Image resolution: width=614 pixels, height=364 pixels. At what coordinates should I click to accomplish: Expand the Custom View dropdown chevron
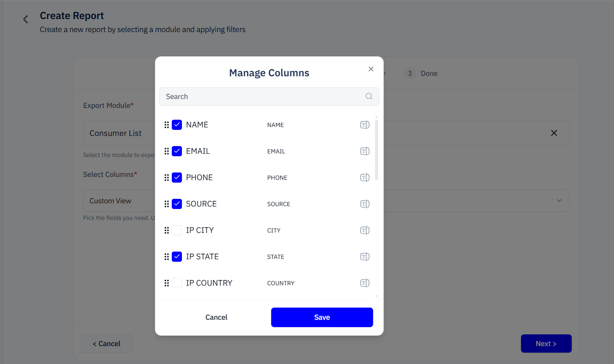(x=559, y=200)
